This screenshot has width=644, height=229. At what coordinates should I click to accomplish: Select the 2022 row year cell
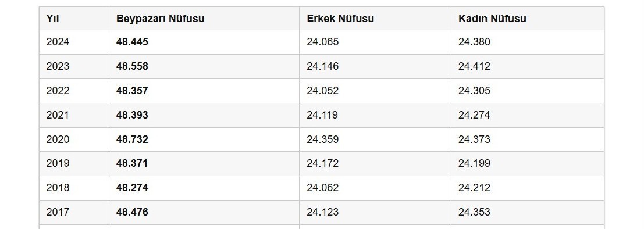point(74,91)
